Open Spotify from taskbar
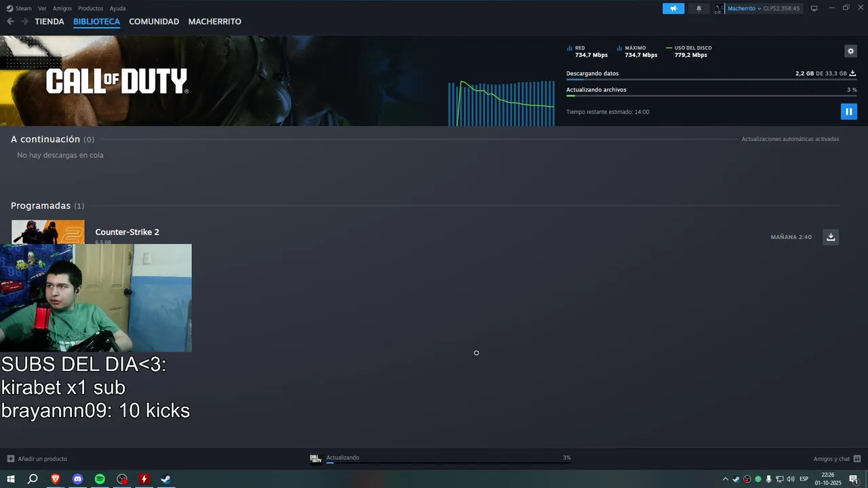Viewport: 868px width, 488px height. [x=100, y=479]
